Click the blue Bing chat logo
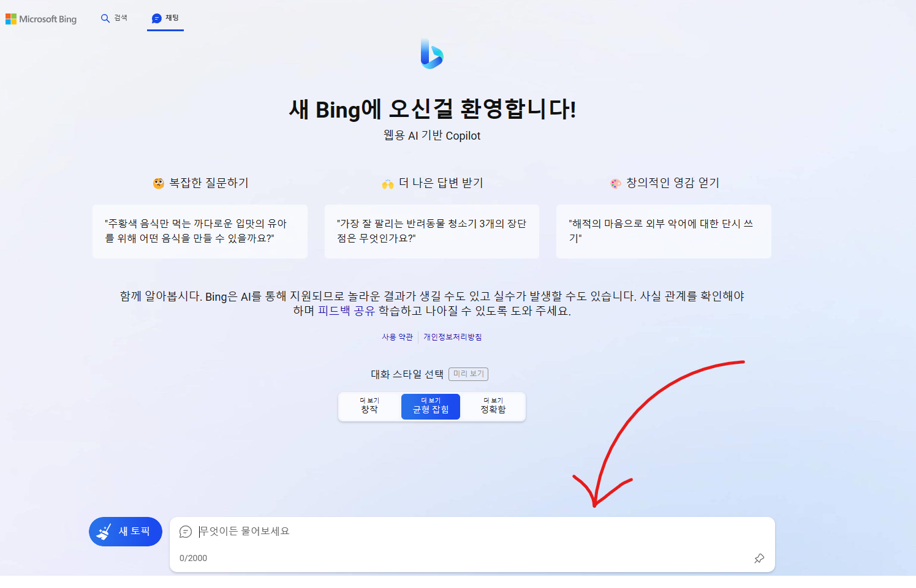 [x=432, y=54]
